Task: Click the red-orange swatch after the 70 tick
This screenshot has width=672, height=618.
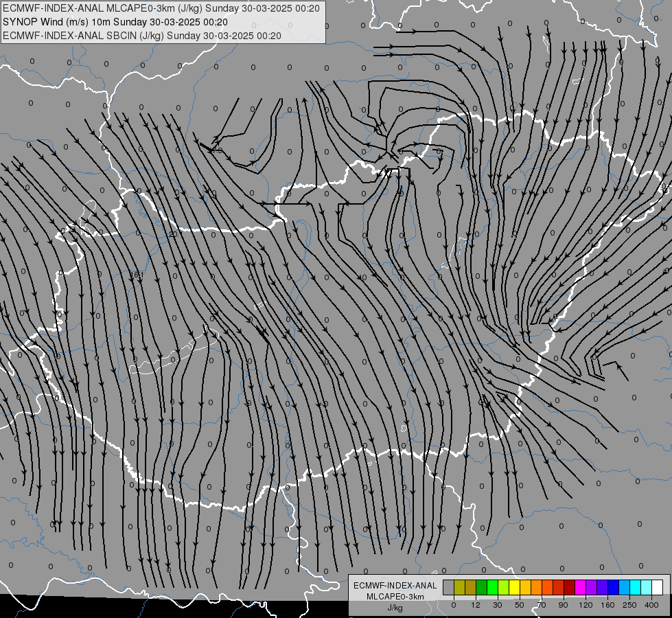Action: (547, 588)
